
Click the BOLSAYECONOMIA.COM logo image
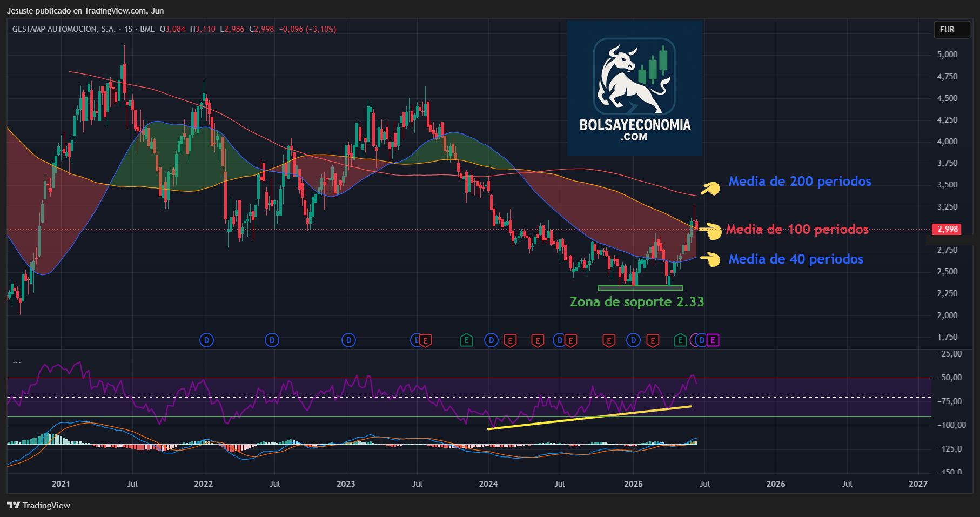(x=635, y=88)
